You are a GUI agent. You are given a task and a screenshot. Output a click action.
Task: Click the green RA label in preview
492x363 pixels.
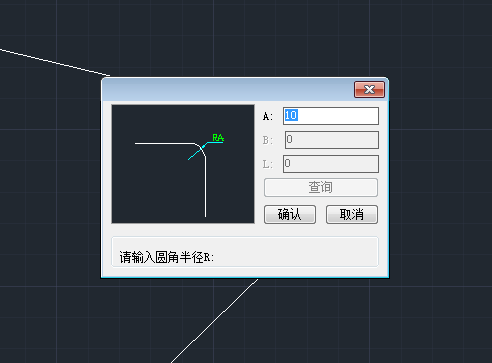(x=218, y=138)
